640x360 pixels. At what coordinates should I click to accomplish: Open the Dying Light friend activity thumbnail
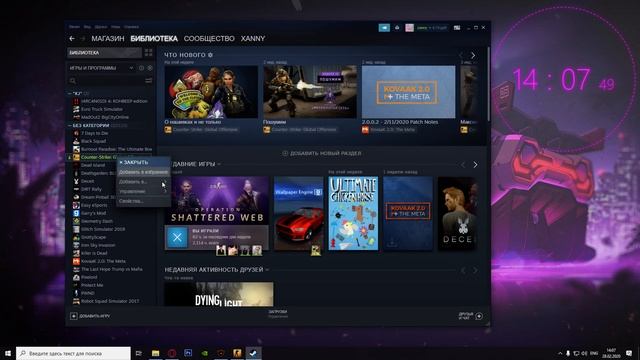219,294
